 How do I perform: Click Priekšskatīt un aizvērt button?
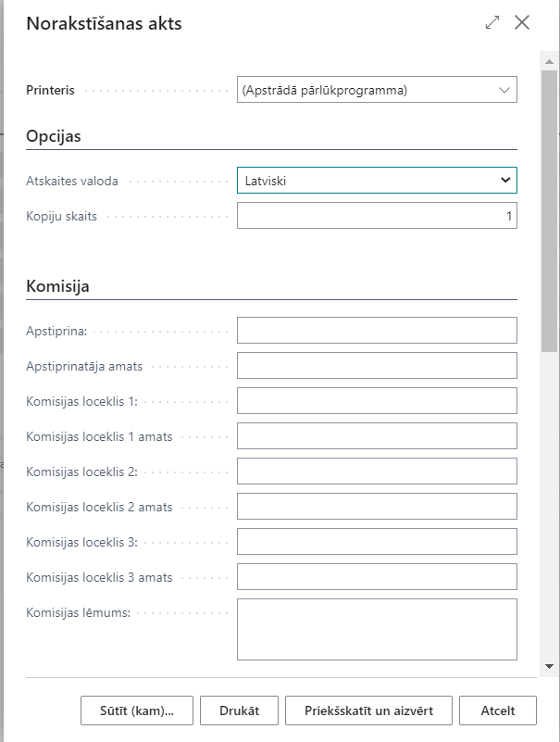tap(368, 711)
